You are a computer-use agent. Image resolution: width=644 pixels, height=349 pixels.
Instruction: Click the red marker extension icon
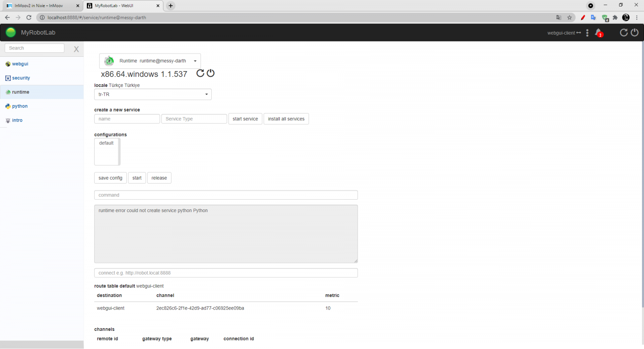tap(583, 17)
